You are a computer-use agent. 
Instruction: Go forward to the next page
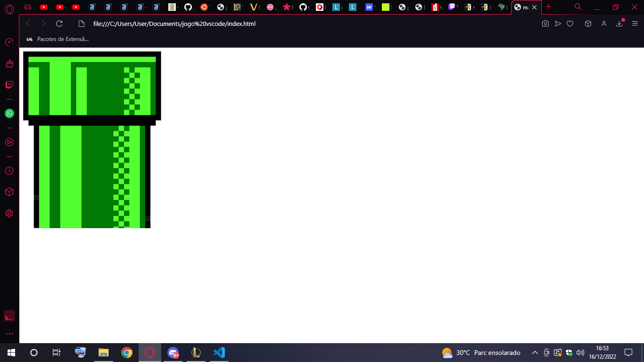click(43, 24)
